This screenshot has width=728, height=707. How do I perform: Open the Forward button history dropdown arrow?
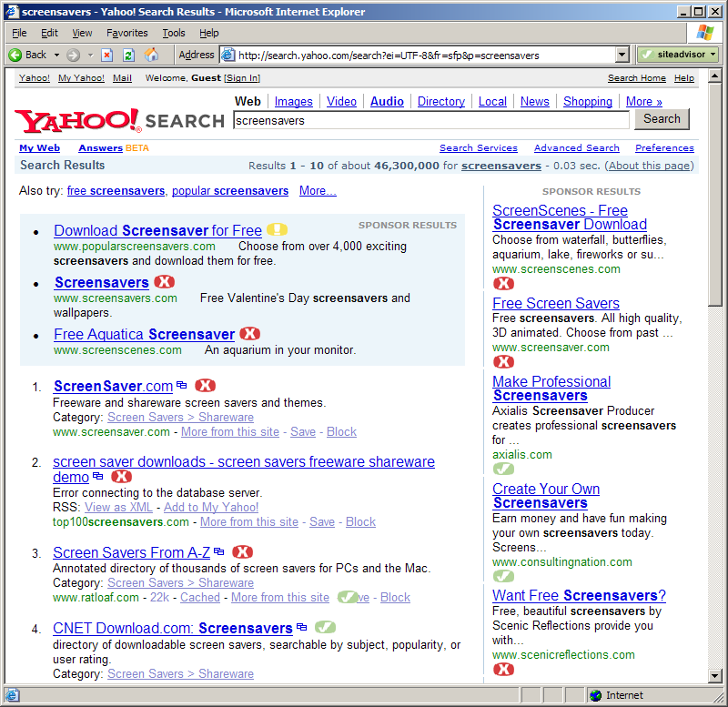90,56
